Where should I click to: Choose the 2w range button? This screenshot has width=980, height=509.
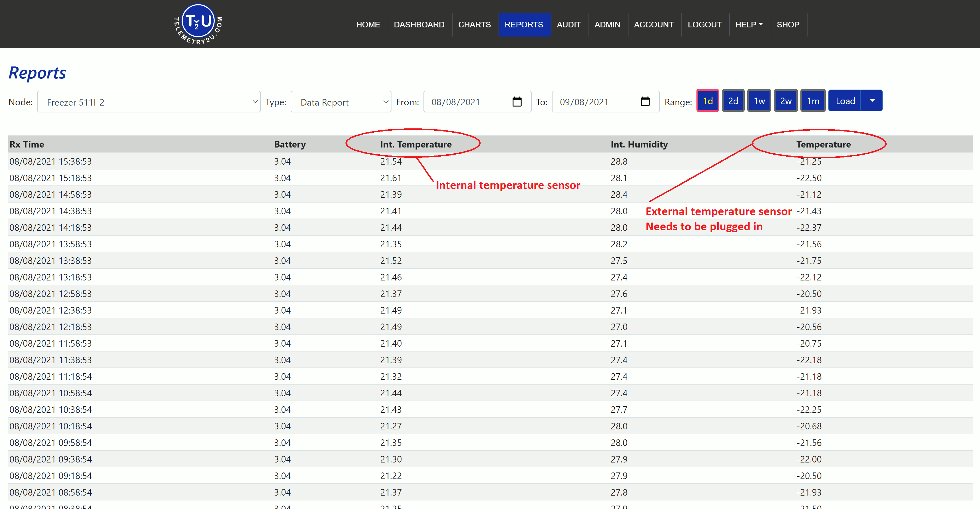coord(786,101)
